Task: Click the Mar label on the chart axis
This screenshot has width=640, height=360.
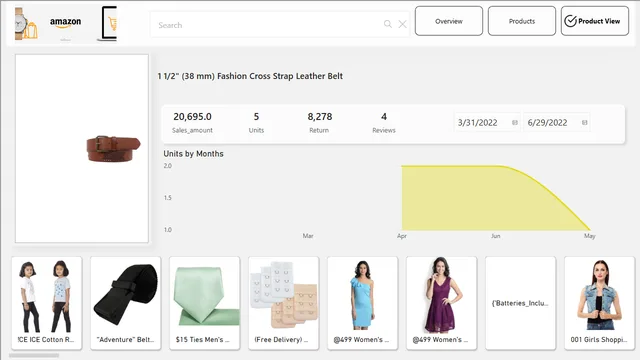Action: [308, 236]
